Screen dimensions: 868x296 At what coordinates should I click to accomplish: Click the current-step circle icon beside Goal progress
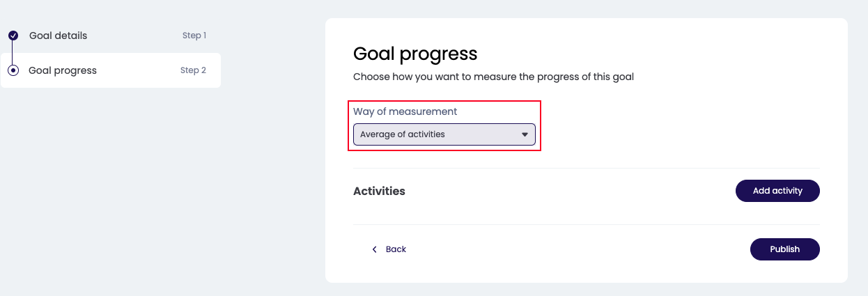13,70
